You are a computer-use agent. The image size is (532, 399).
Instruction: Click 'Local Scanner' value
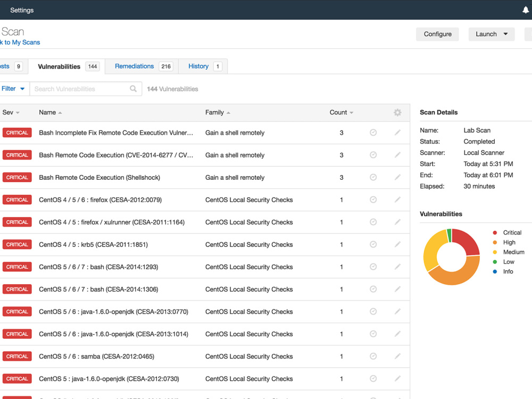point(484,153)
